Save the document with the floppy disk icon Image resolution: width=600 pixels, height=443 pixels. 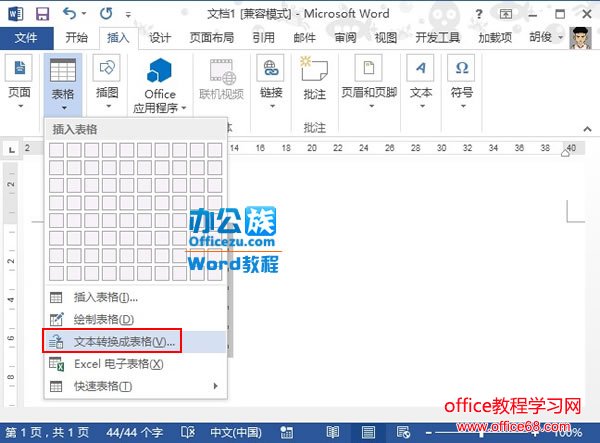click(42, 14)
